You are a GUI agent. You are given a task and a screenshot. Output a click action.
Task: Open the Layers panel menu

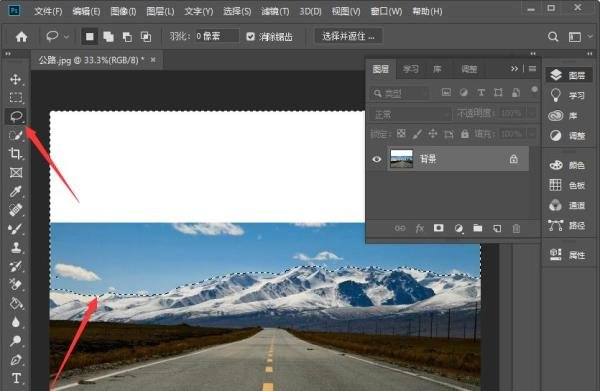pos(532,69)
